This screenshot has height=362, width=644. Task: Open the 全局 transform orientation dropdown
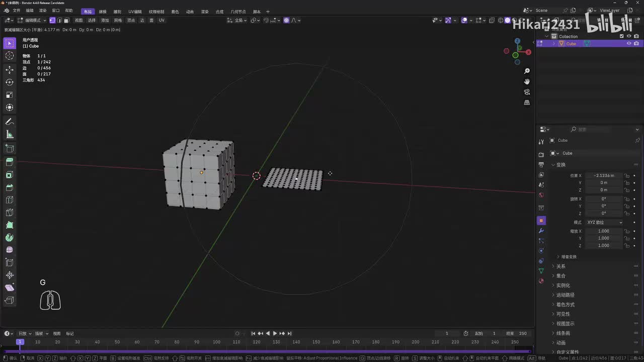(x=238, y=20)
